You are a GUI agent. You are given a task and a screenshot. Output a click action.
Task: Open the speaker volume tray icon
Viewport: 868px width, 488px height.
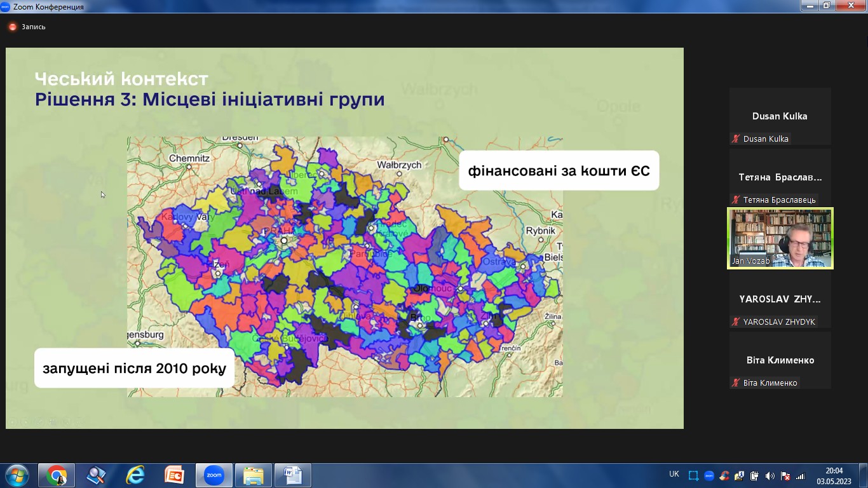pos(770,475)
